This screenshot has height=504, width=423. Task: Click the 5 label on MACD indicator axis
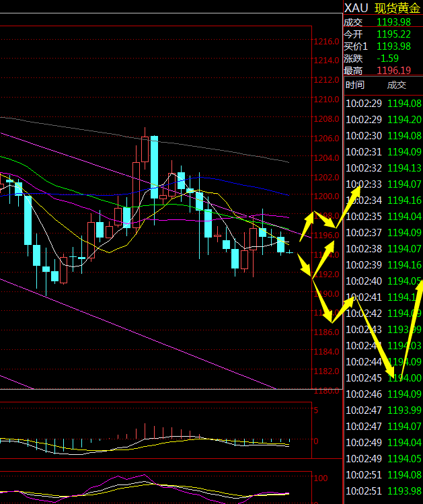tap(316, 410)
